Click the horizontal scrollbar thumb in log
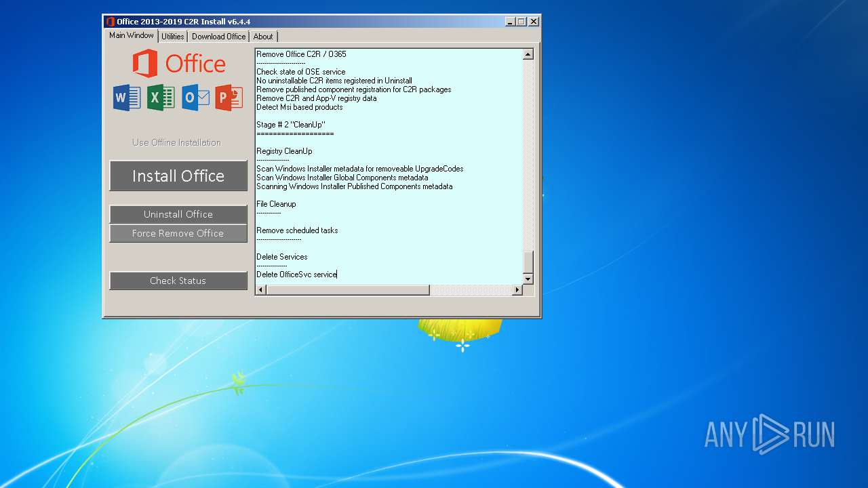868x488 pixels. point(348,290)
